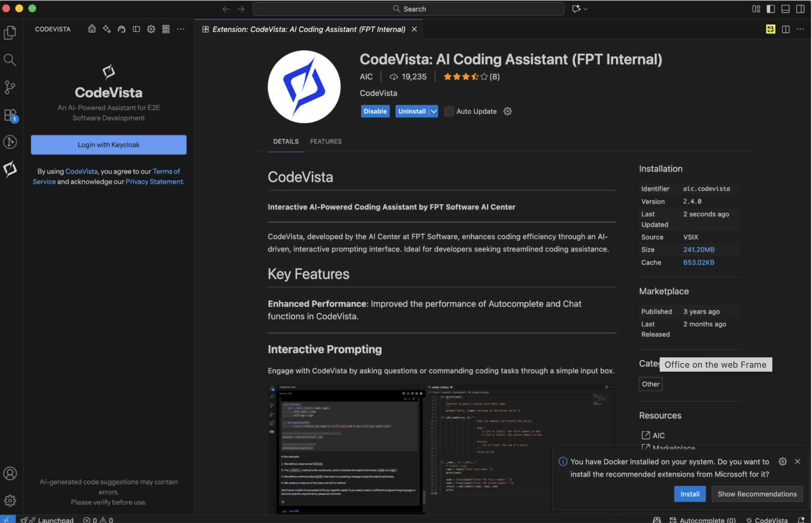
Task: Click the Search command center field
Action: point(408,9)
